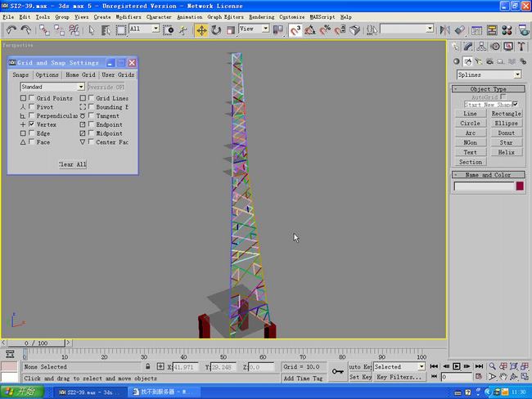Open the All selection filter dropdown
The width and height of the screenshot is (532, 399).
(156, 29)
